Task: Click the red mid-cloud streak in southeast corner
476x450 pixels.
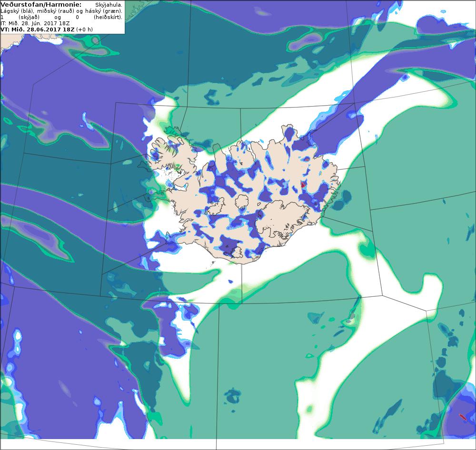Action: tap(463, 417)
